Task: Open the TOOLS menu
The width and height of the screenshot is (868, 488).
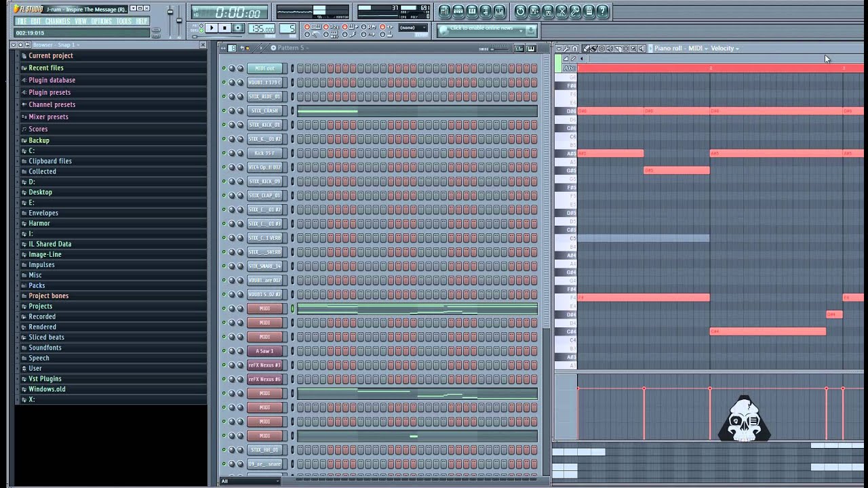Action: (x=124, y=22)
